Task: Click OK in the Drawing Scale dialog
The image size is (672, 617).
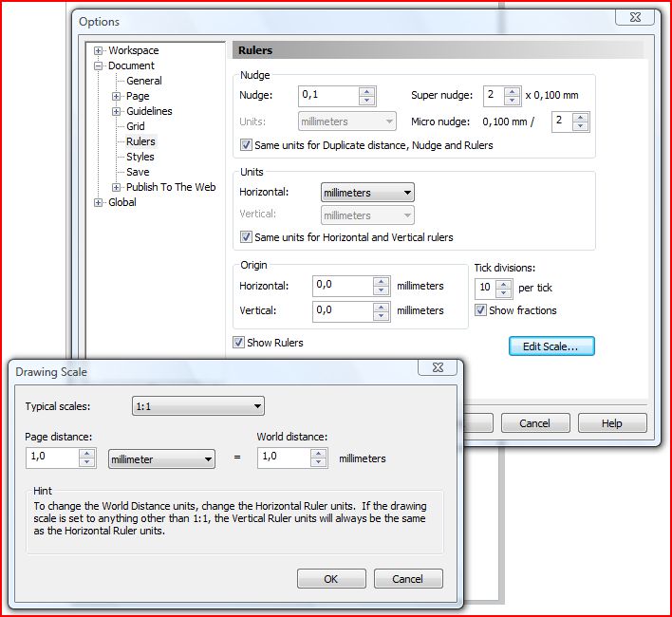Action: click(331, 579)
